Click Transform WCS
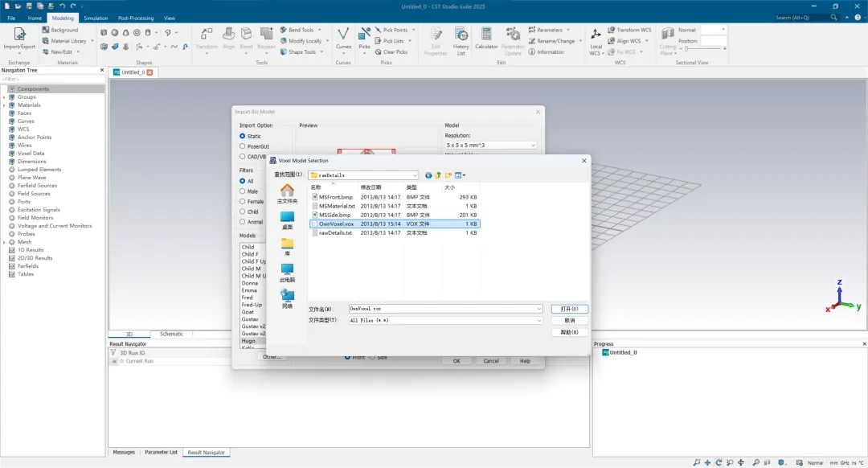 click(629, 30)
